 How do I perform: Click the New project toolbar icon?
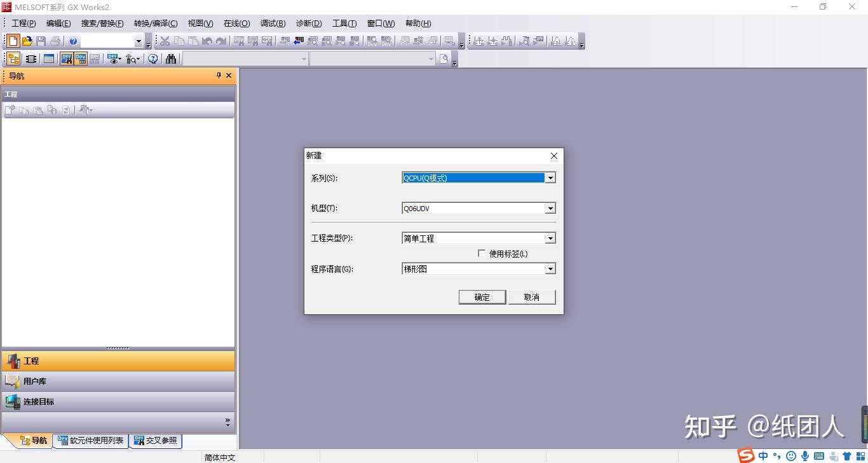[x=13, y=41]
